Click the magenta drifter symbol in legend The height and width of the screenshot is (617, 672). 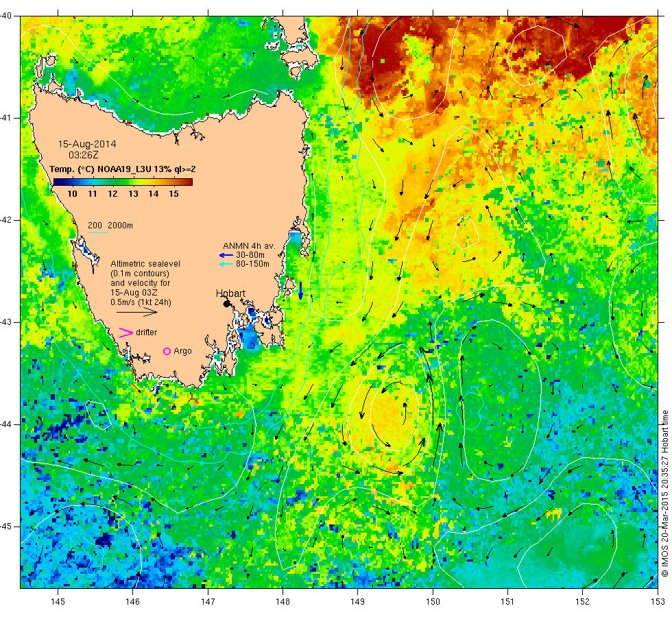[126, 332]
